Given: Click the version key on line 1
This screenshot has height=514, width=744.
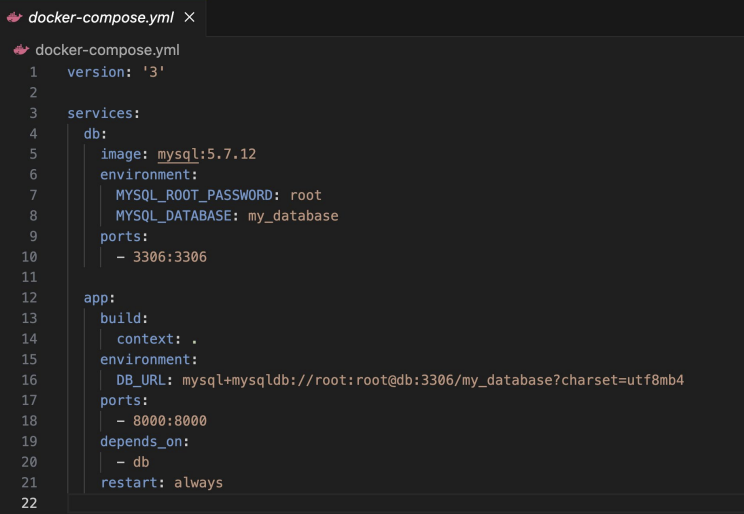Looking at the screenshot, I should click(x=96, y=72).
